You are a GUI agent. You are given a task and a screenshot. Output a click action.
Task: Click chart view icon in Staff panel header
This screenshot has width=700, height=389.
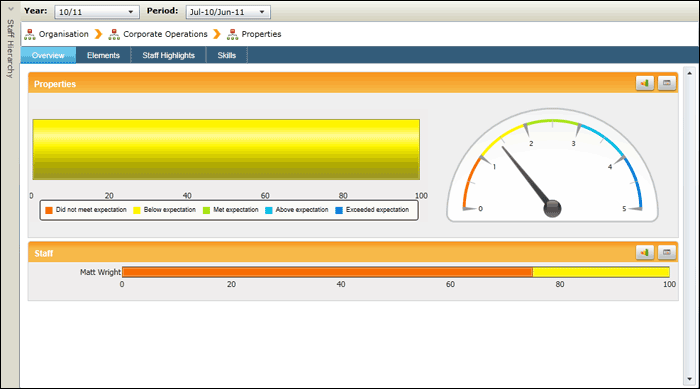(x=645, y=252)
